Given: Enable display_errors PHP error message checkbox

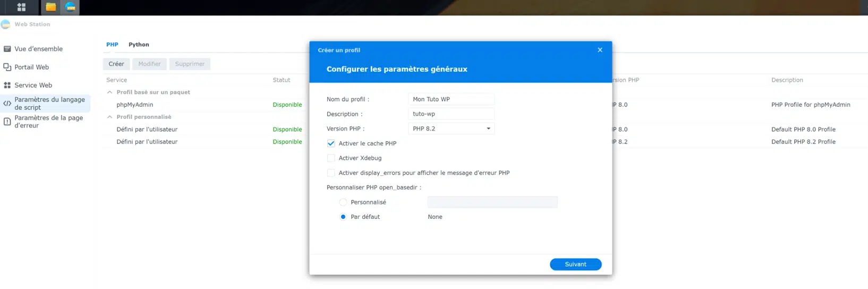Looking at the screenshot, I should [331, 173].
